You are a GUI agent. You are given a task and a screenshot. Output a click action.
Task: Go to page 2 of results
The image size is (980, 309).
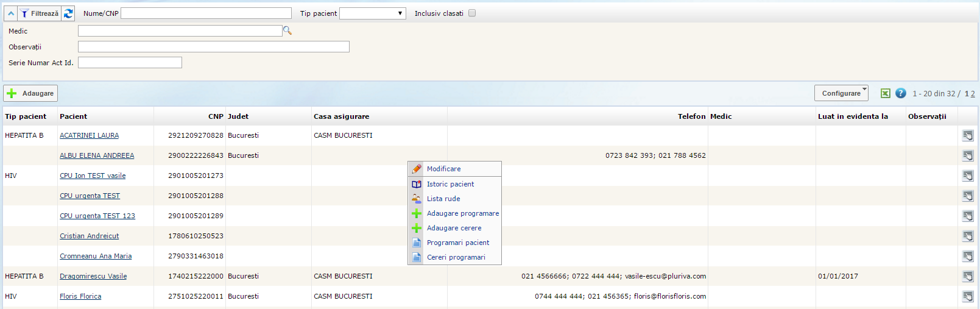pyautogui.click(x=973, y=94)
